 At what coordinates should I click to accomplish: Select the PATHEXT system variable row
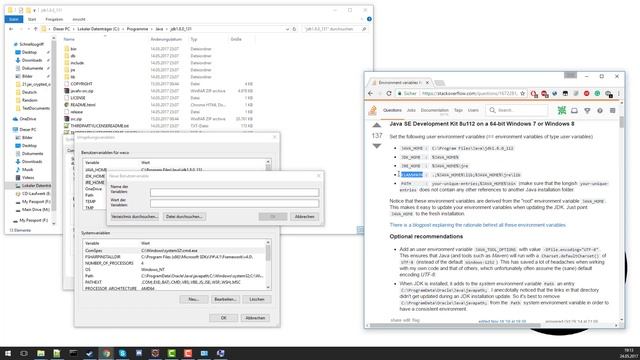coord(174,282)
